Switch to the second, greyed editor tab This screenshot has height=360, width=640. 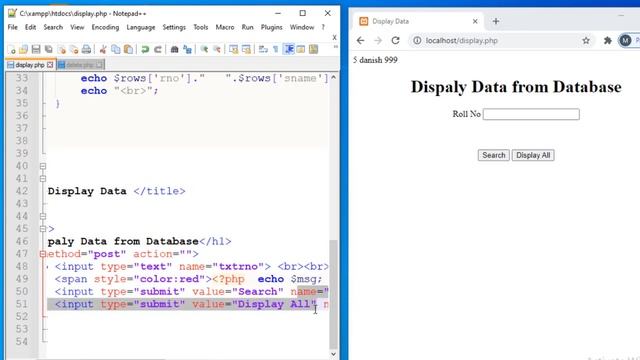click(x=80, y=65)
